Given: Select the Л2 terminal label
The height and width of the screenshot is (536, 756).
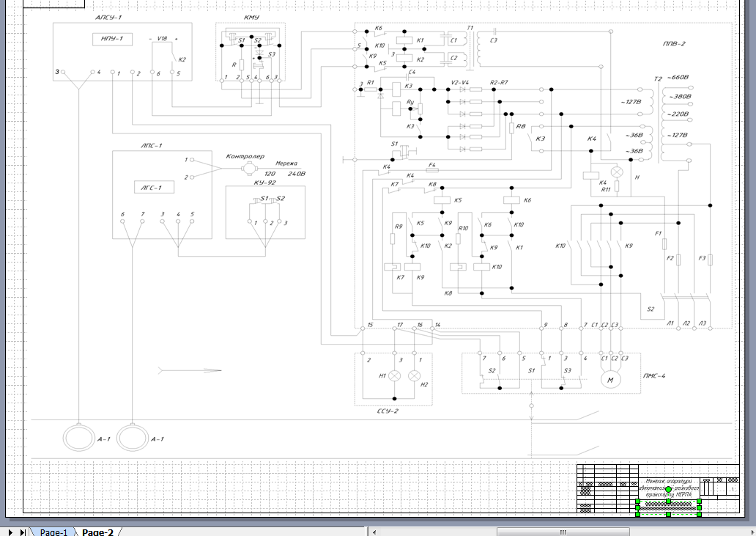Looking at the screenshot, I should coord(686,323).
